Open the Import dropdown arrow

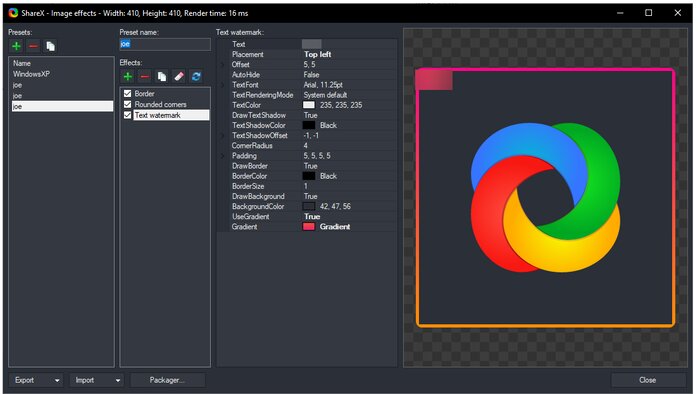click(118, 381)
